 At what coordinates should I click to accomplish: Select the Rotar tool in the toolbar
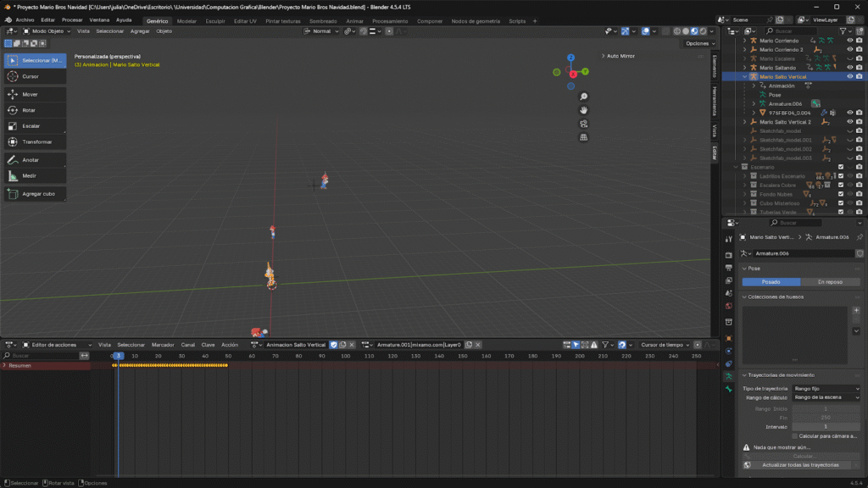[35, 110]
